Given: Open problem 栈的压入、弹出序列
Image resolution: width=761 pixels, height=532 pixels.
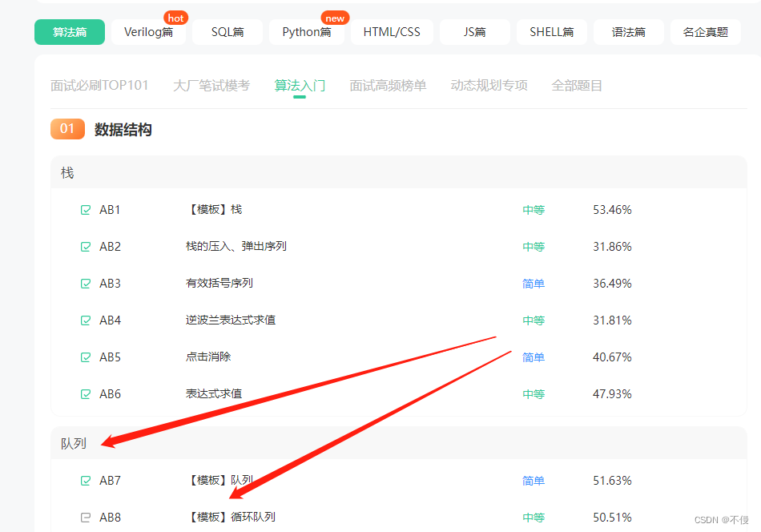Looking at the screenshot, I should (x=236, y=247).
